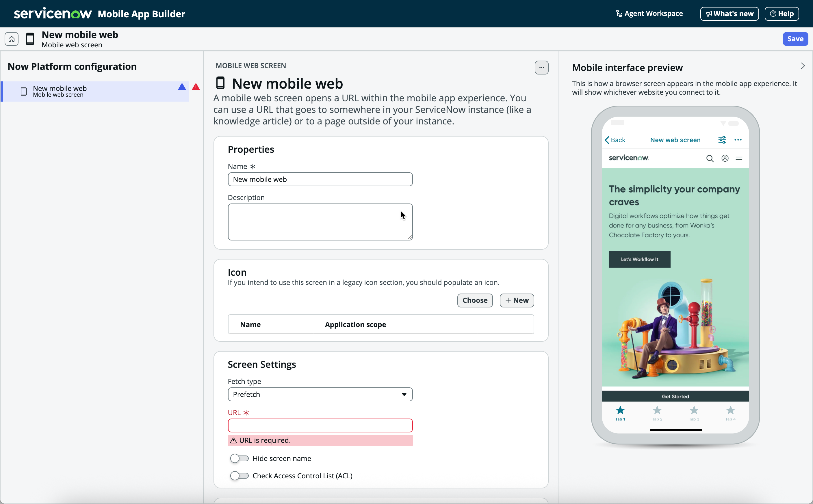
Task: Click Get Started bar in preview
Action: (x=675, y=396)
